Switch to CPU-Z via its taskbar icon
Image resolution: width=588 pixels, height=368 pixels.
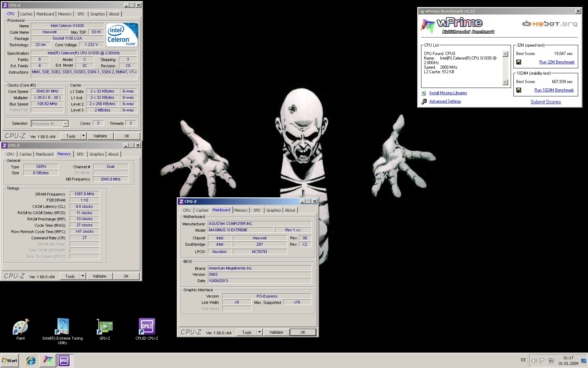(x=64, y=360)
